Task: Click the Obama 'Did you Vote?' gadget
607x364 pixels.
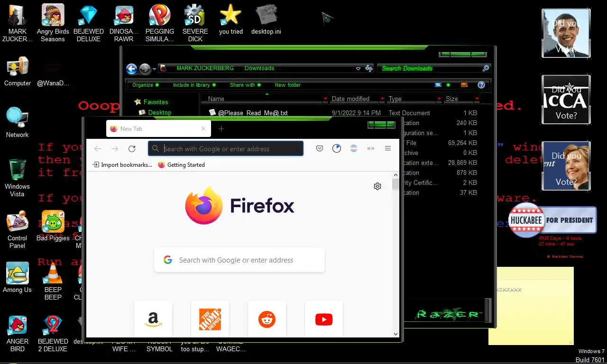Action: pyautogui.click(x=566, y=33)
